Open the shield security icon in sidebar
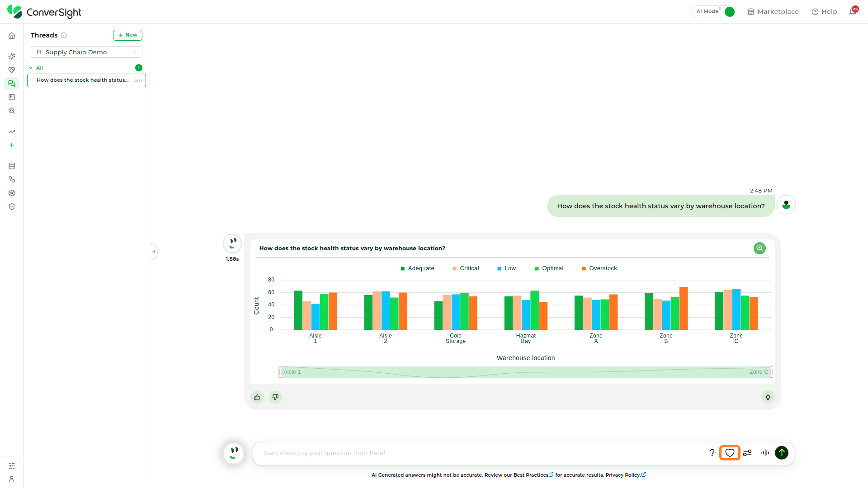The width and height of the screenshot is (868, 488). [12, 206]
